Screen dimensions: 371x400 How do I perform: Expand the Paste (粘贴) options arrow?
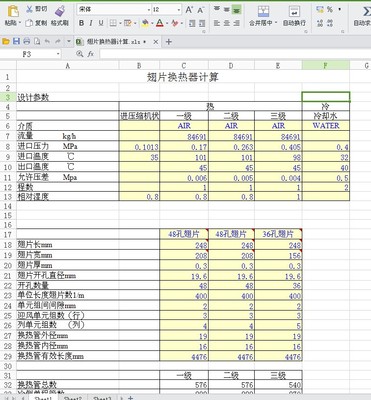tap(20, 23)
